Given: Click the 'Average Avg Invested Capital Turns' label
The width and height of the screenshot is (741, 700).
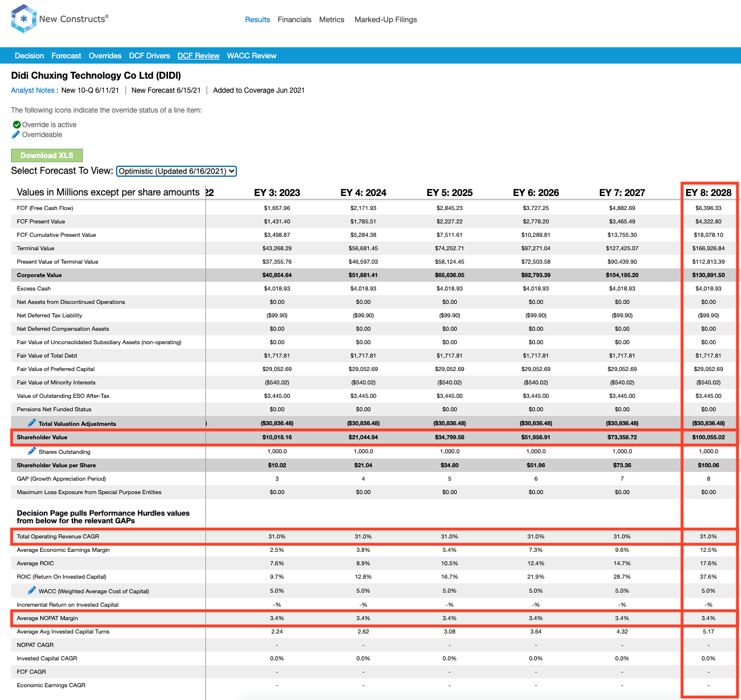Looking at the screenshot, I should point(63,632).
